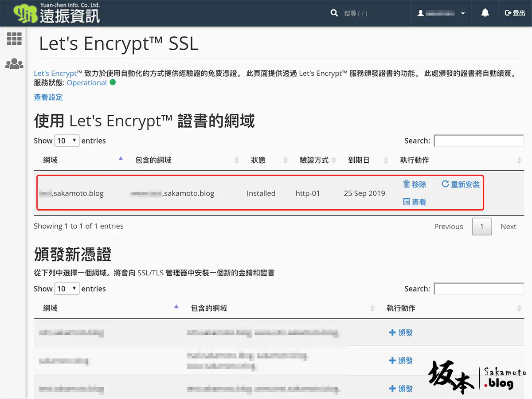Click the Search field for the certificates table
This screenshot has height=399, width=532.
pyautogui.click(x=479, y=141)
